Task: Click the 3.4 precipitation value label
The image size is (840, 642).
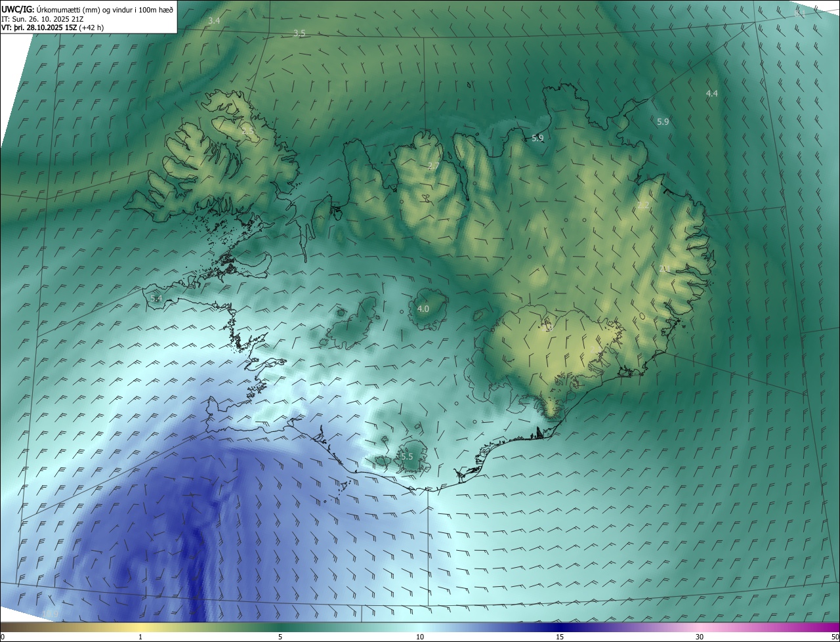Action: pyautogui.click(x=214, y=21)
